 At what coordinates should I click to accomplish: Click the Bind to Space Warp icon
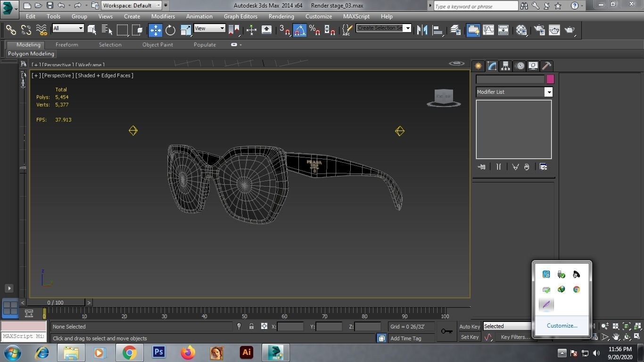point(41,30)
